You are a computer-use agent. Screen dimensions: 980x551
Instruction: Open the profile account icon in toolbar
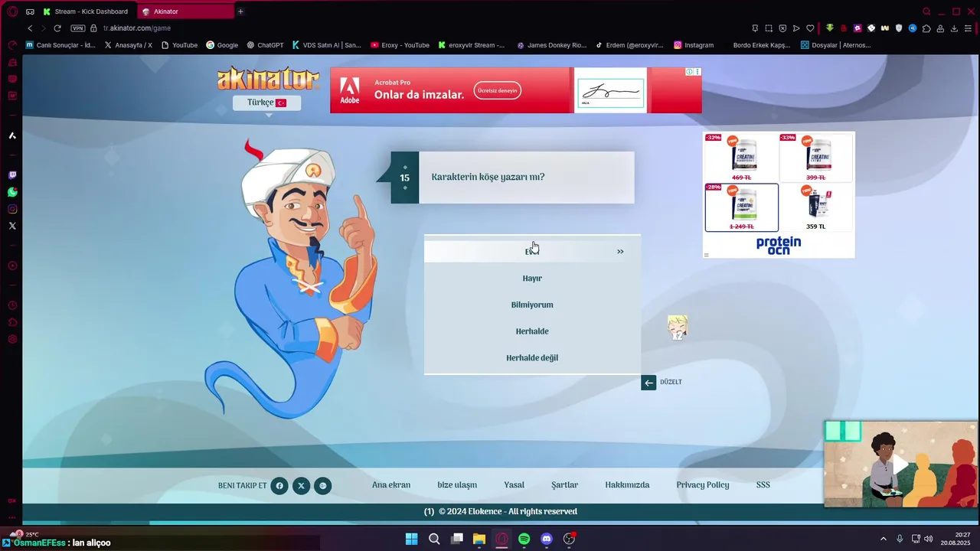click(x=940, y=28)
